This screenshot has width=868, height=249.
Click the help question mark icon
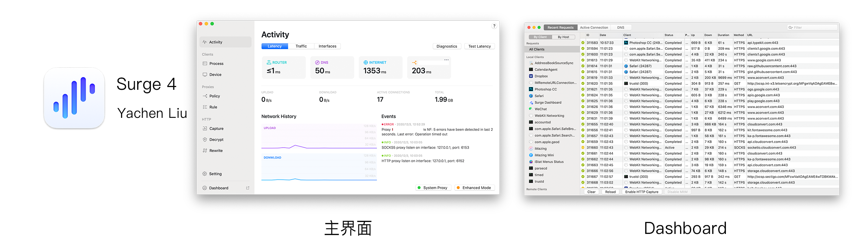point(494,26)
